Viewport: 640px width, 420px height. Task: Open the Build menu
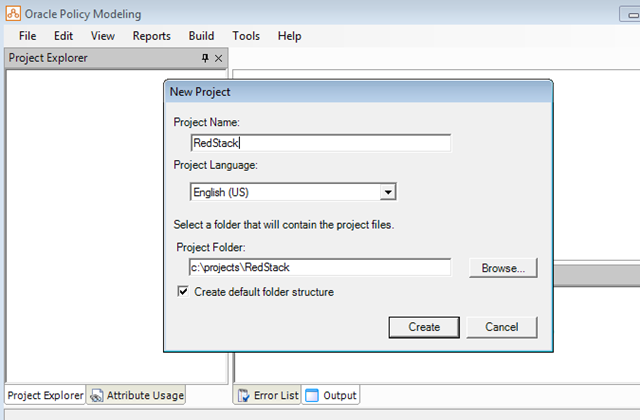pyautogui.click(x=201, y=36)
